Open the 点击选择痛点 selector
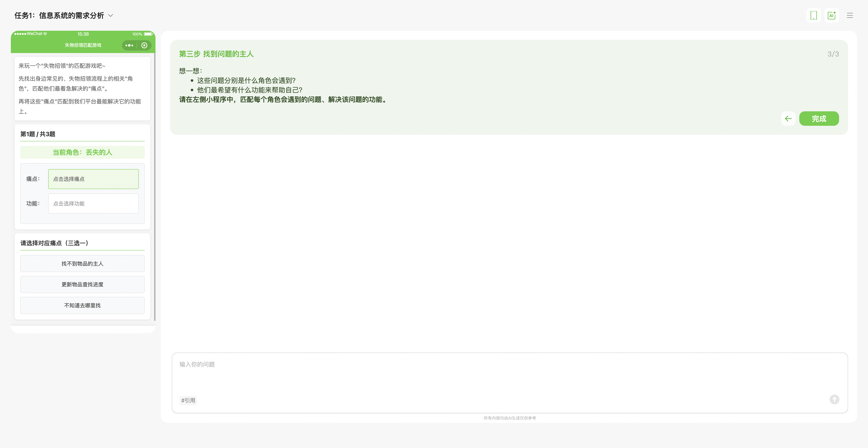 (93, 179)
